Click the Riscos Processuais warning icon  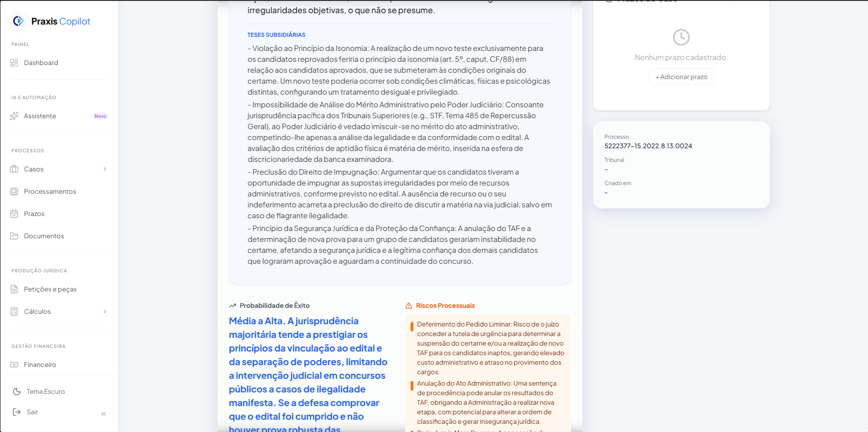click(x=409, y=306)
